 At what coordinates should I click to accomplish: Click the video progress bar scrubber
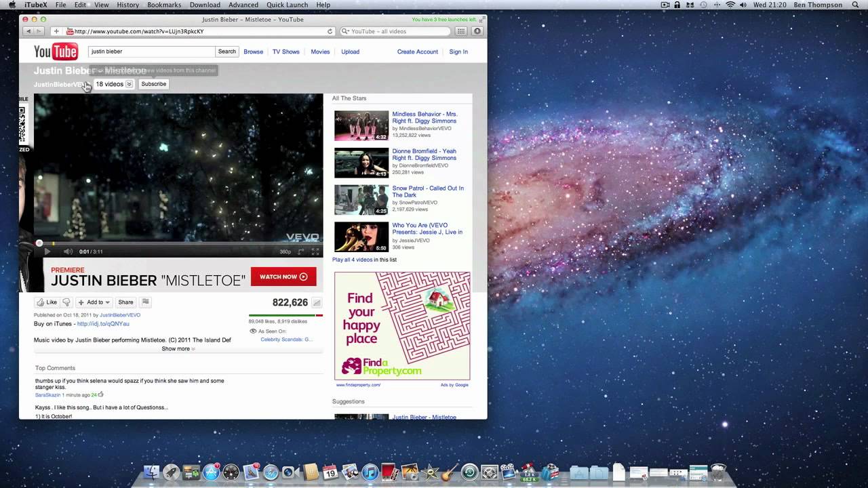point(39,243)
